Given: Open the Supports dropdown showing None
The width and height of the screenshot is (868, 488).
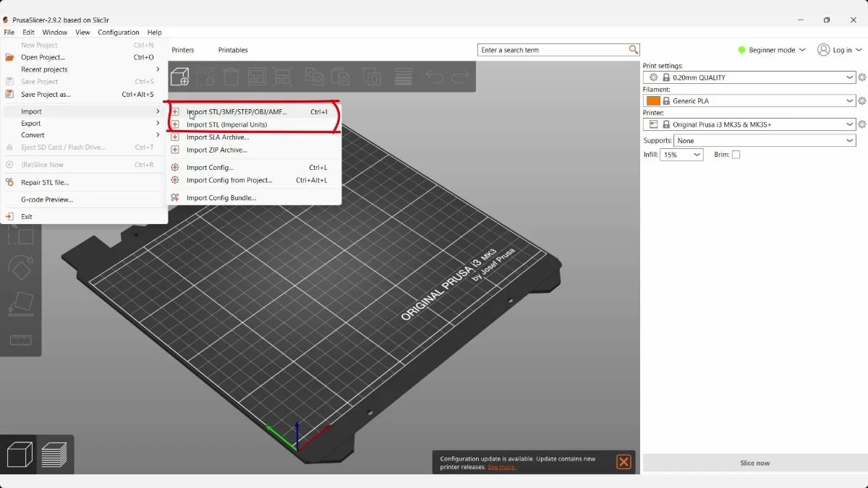Looking at the screenshot, I should pos(765,141).
